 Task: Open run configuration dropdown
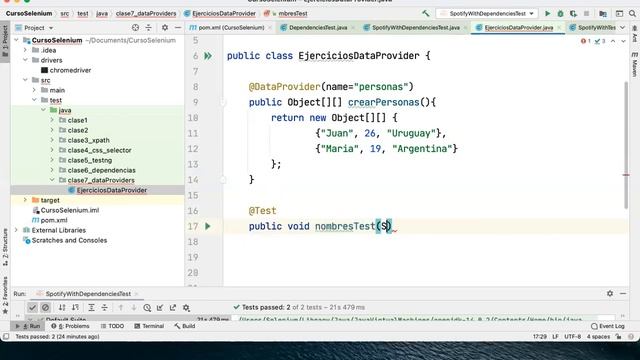pos(487,13)
